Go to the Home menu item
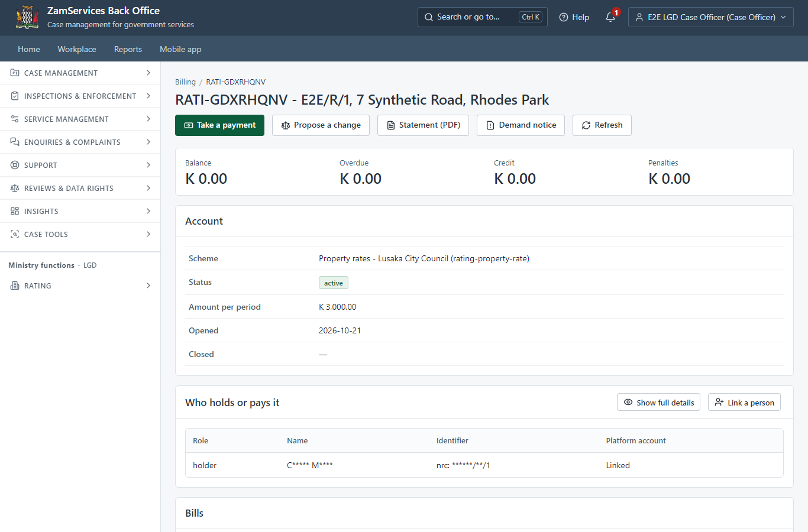The height and width of the screenshot is (532, 808). click(x=29, y=49)
